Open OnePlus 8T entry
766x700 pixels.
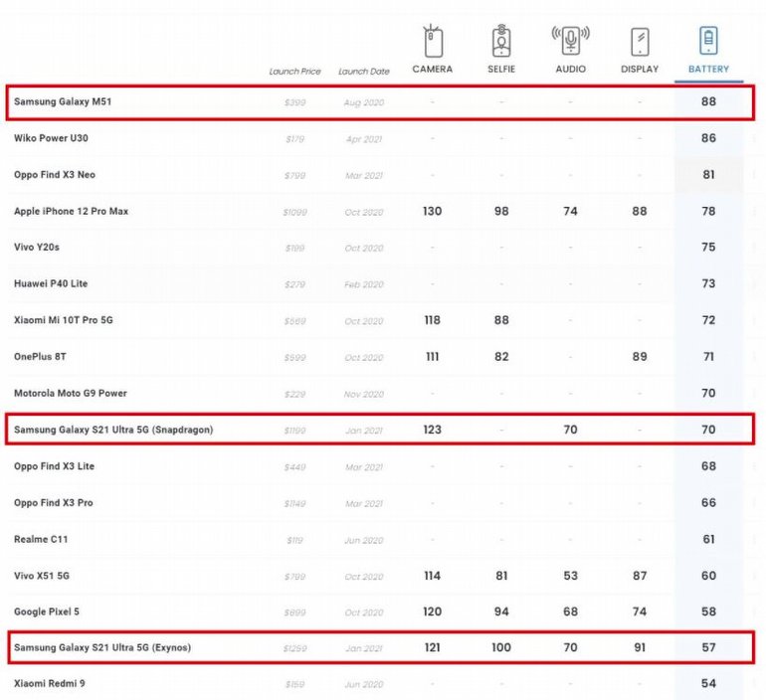click(40, 357)
